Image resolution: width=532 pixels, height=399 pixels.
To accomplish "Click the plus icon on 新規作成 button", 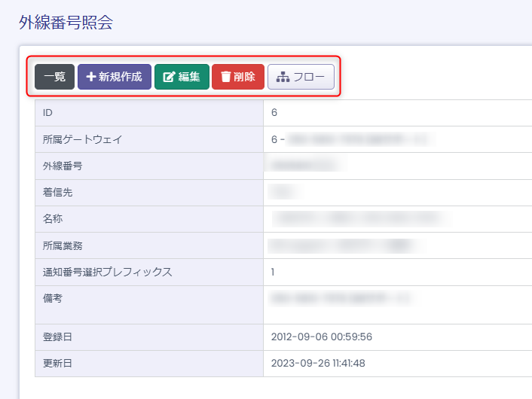I will [x=90, y=77].
